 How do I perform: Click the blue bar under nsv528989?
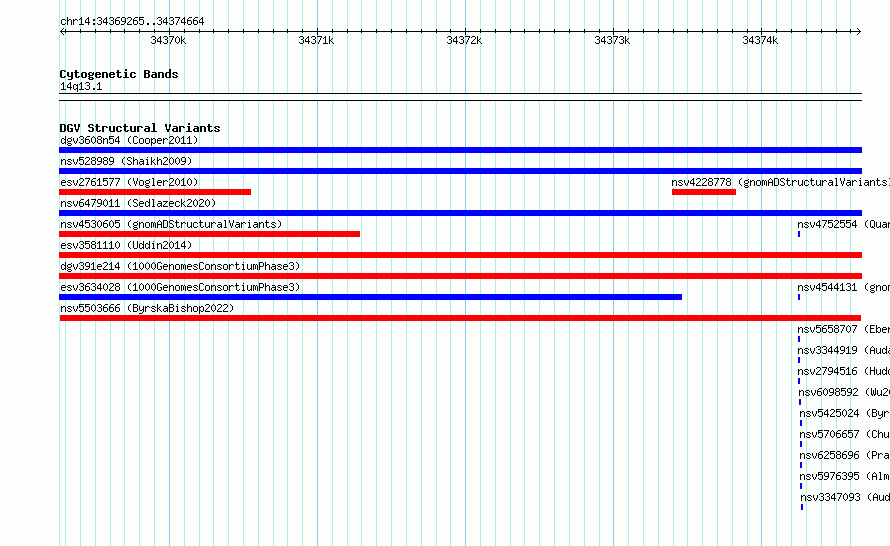point(460,171)
